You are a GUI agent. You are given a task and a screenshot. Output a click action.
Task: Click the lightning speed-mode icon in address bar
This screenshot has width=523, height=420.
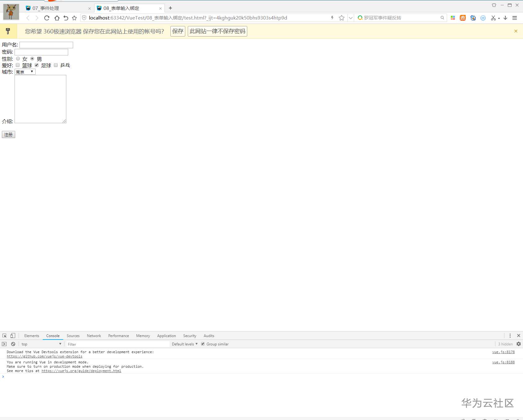(x=332, y=18)
